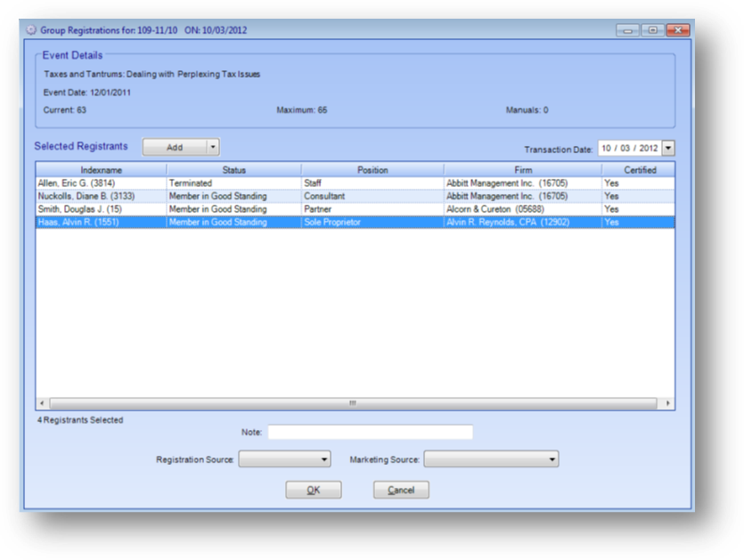Select row Allen, Eric G. (3814)

355,183
